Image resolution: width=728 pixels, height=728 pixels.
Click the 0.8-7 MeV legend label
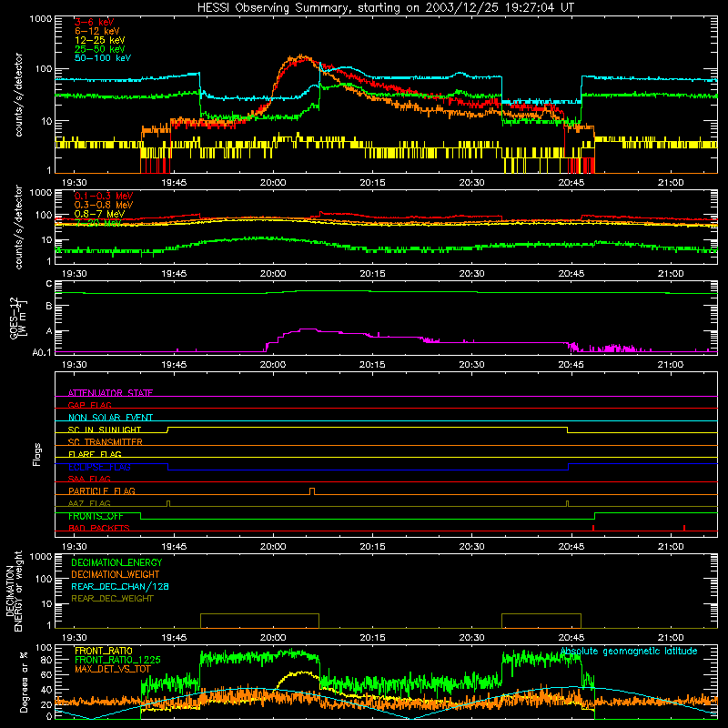[99, 214]
